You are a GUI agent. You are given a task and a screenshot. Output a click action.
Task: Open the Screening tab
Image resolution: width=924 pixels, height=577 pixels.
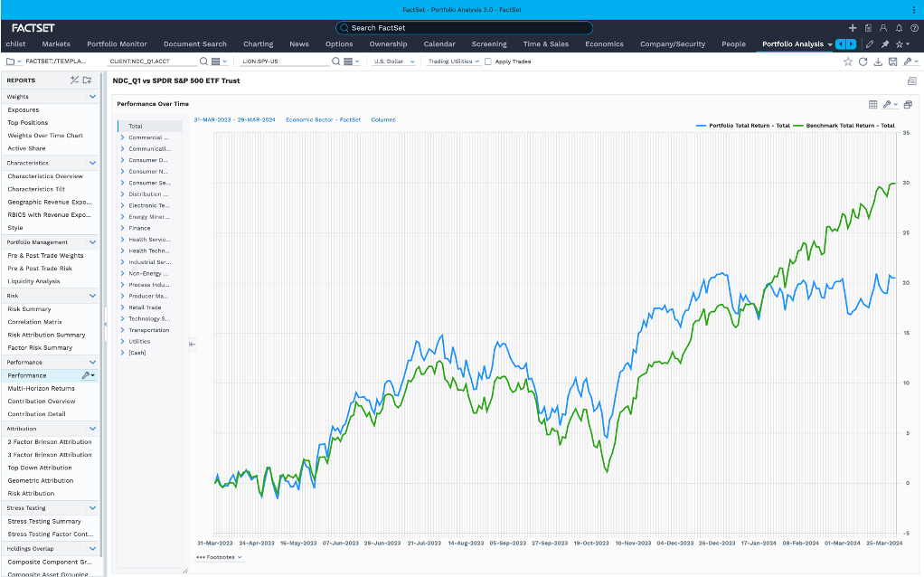pos(489,44)
